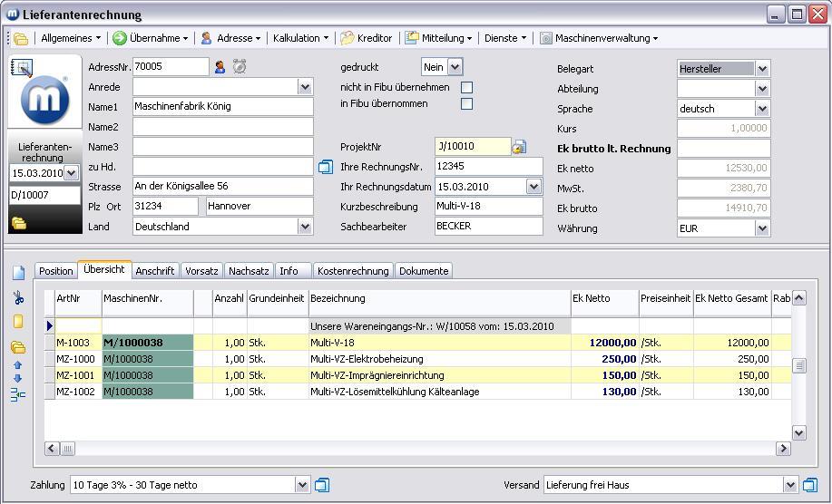Click the scissors icon in left sidebar
The height and width of the screenshot is (504, 832).
coord(18,297)
